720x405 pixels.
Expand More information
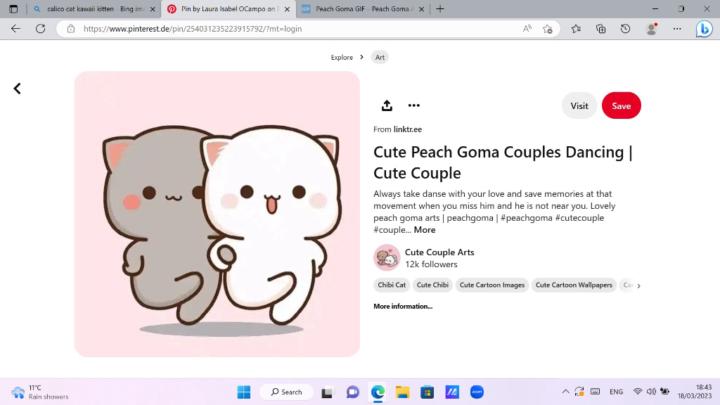(403, 306)
